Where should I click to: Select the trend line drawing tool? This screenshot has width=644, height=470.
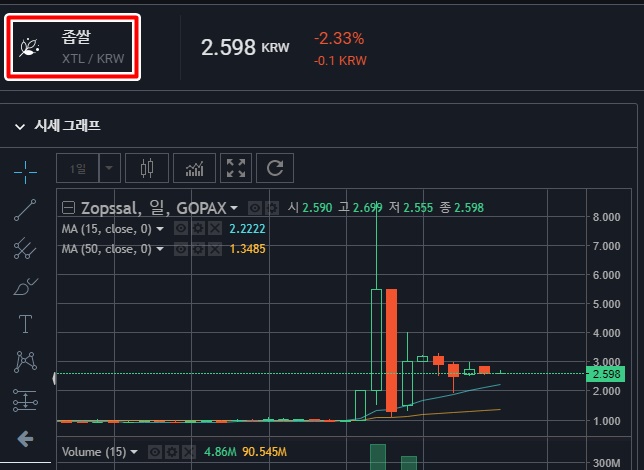[25, 210]
